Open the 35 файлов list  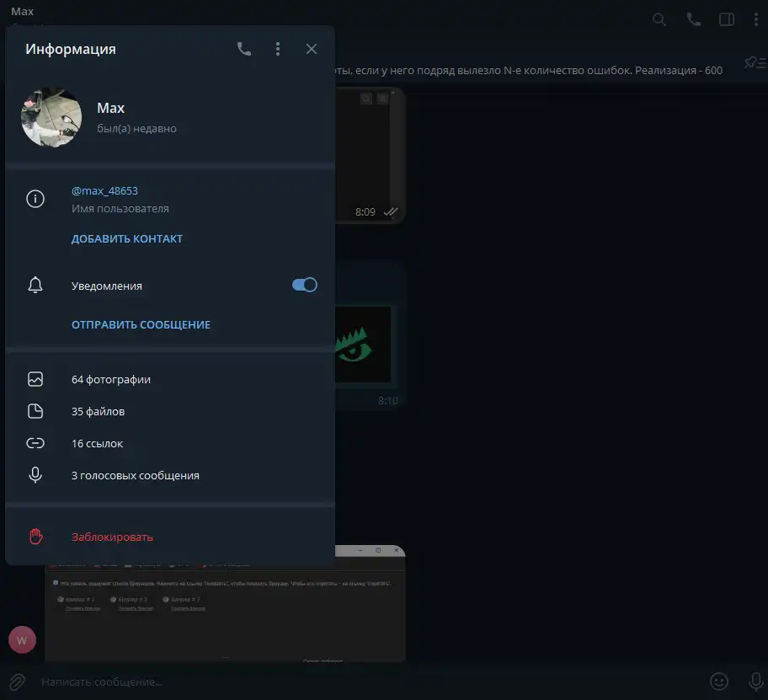tap(98, 412)
